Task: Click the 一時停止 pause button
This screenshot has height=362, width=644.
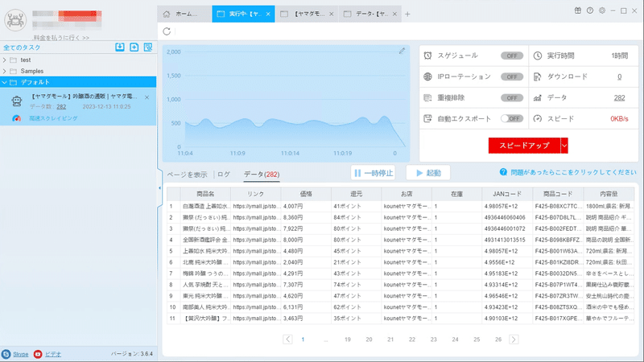Action: pyautogui.click(x=374, y=173)
